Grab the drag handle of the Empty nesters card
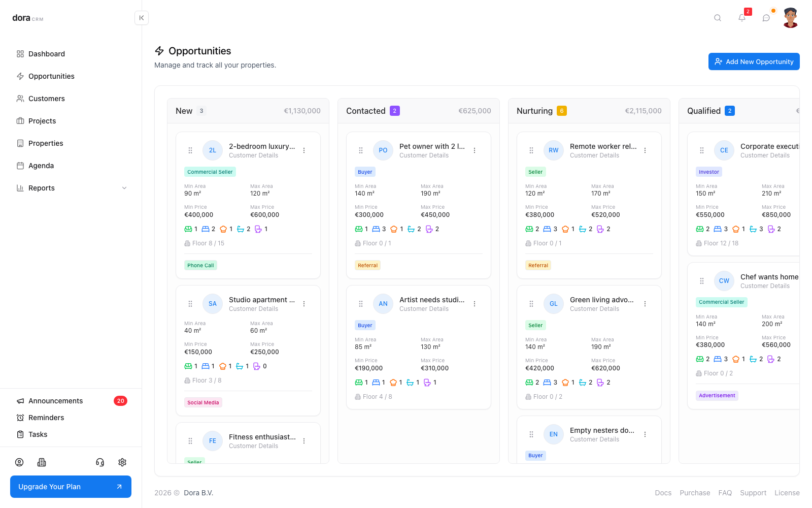 (x=531, y=434)
